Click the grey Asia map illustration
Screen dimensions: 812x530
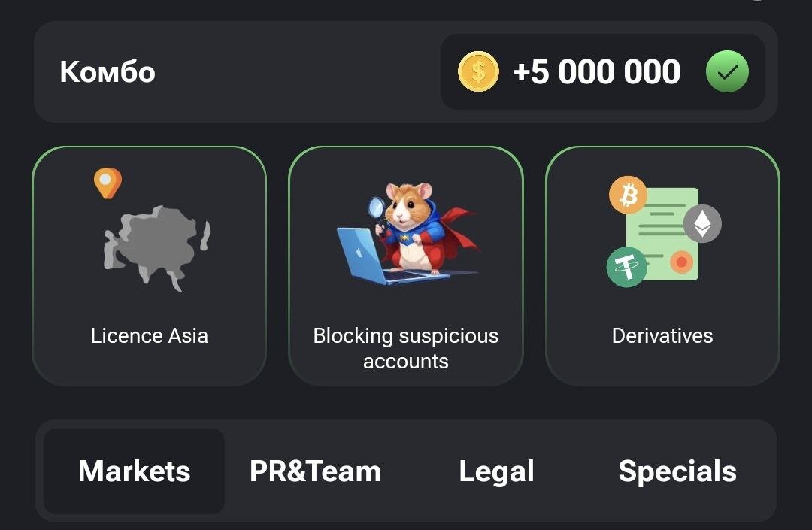(157, 247)
